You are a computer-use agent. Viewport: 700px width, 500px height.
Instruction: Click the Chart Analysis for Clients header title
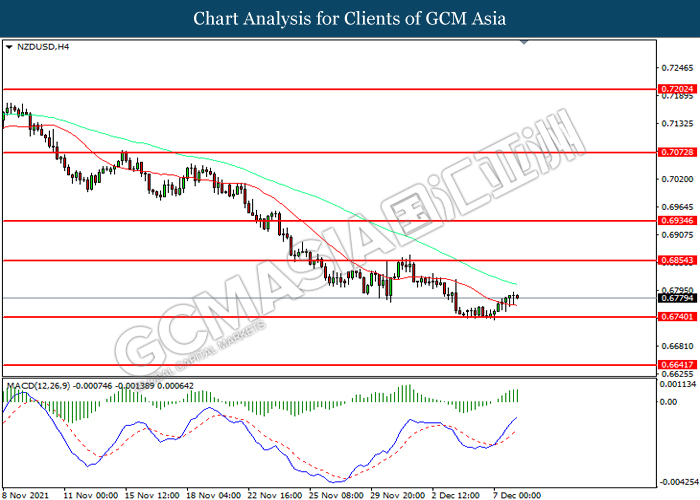[350, 19]
